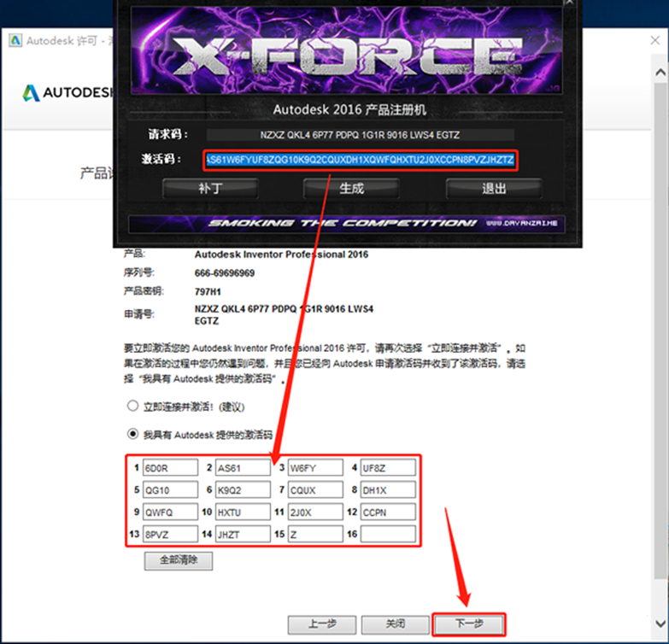The image size is (669, 644).
Task: Click the product name Autodesk Inventor Professional 2016
Action: pos(281,255)
